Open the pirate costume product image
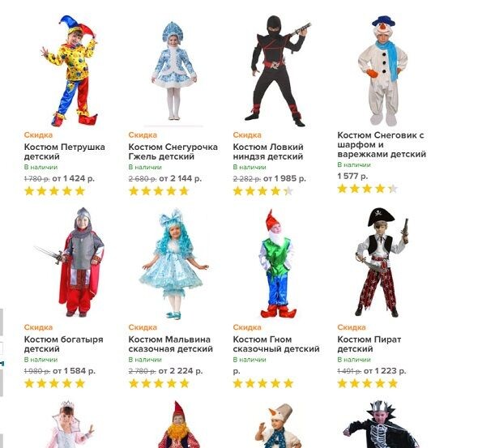Screen dimensions: 478x448 point(382,262)
